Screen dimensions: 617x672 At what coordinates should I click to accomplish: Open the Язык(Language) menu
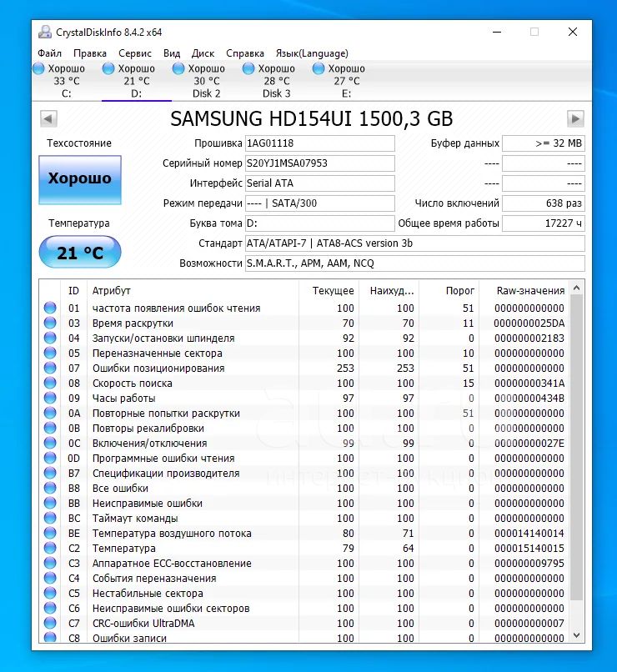click(x=312, y=53)
